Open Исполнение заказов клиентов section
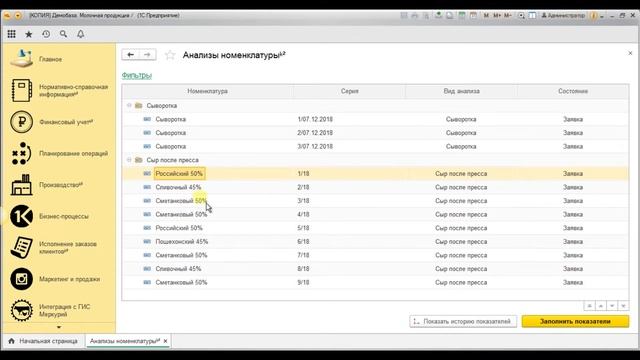The height and width of the screenshot is (360, 640). tap(59, 247)
